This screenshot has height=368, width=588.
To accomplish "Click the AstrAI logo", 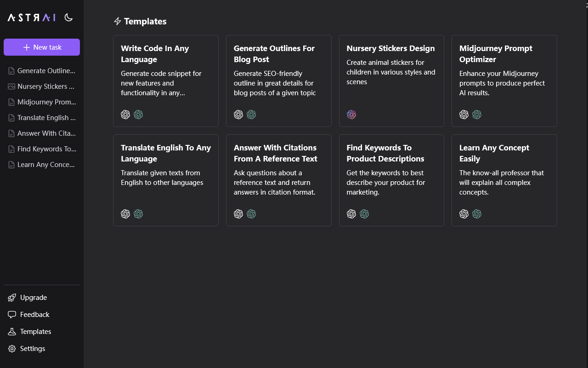I will [31, 17].
